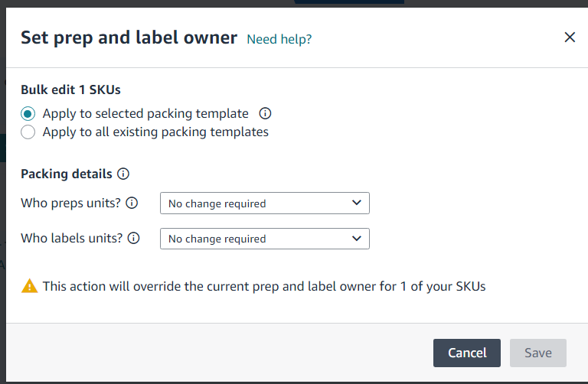Click info icon next to Who preps units?
This screenshot has height=384, width=588.
pyautogui.click(x=132, y=203)
